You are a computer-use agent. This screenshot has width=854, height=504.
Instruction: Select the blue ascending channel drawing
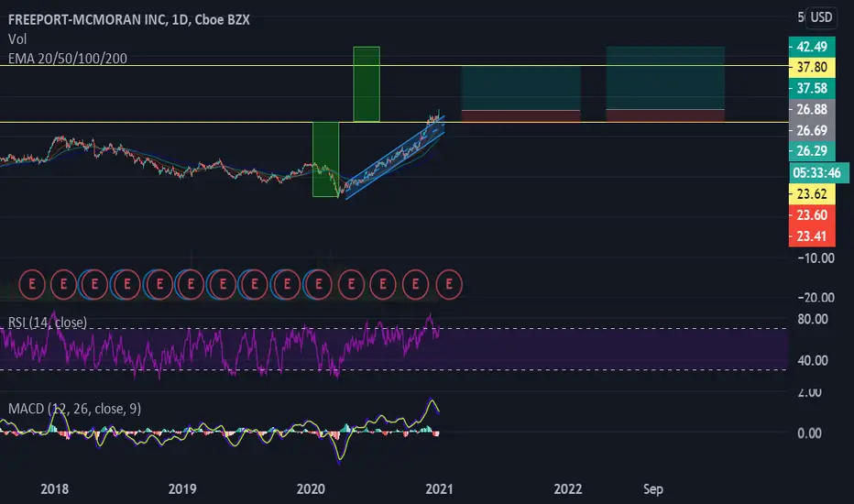click(396, 158)
